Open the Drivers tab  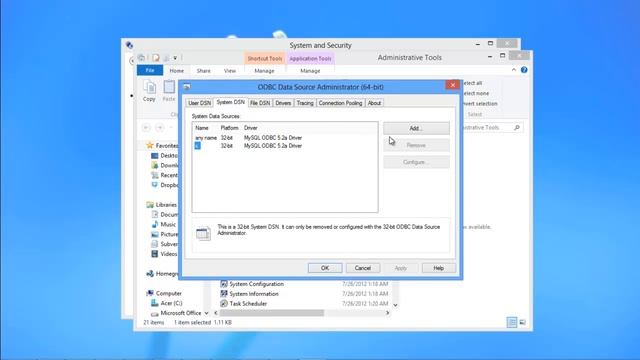(283, 103)
